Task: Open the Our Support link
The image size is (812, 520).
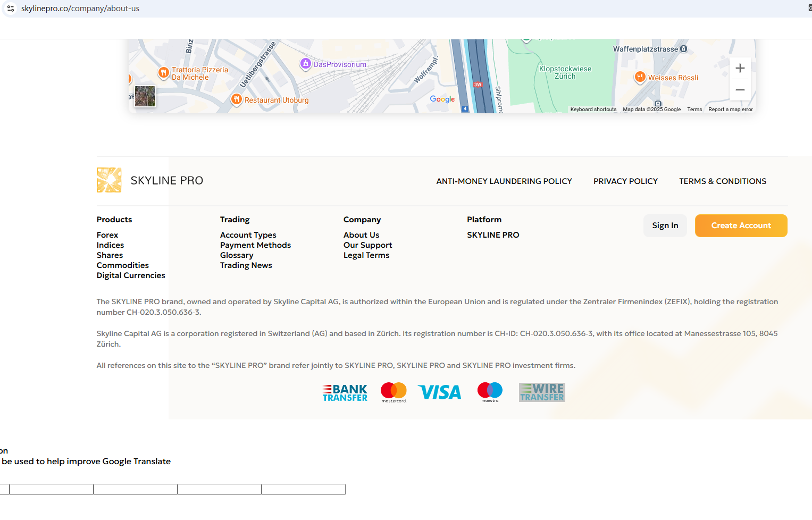Action: point(368,245)
